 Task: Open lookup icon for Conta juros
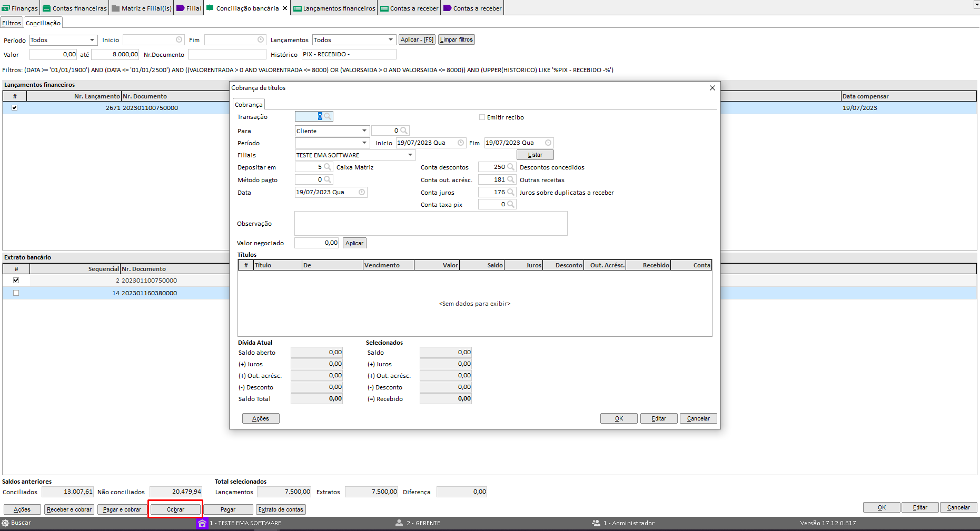coord(511,192)
